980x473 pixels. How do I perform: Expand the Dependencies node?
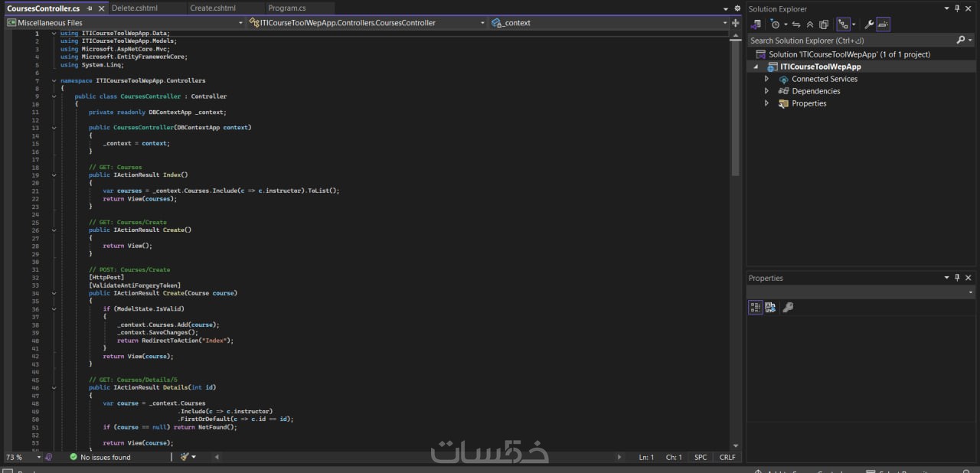pos(766,91)
